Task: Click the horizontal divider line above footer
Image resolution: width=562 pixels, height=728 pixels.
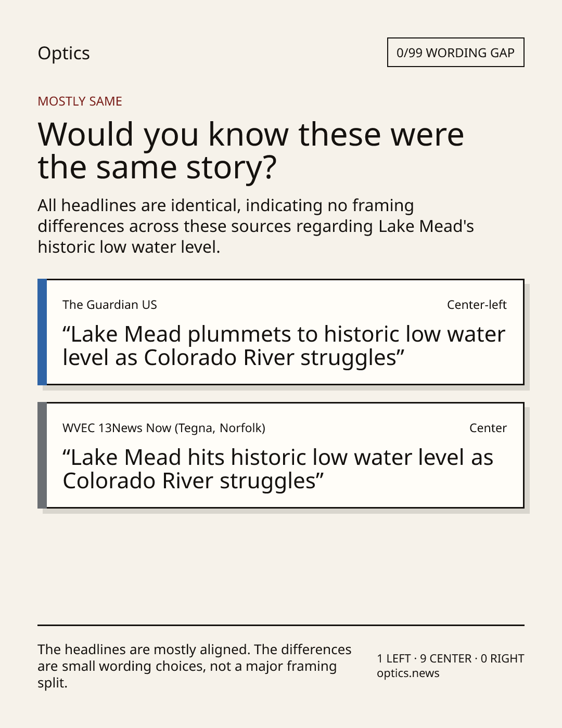Action: point(281,625)
